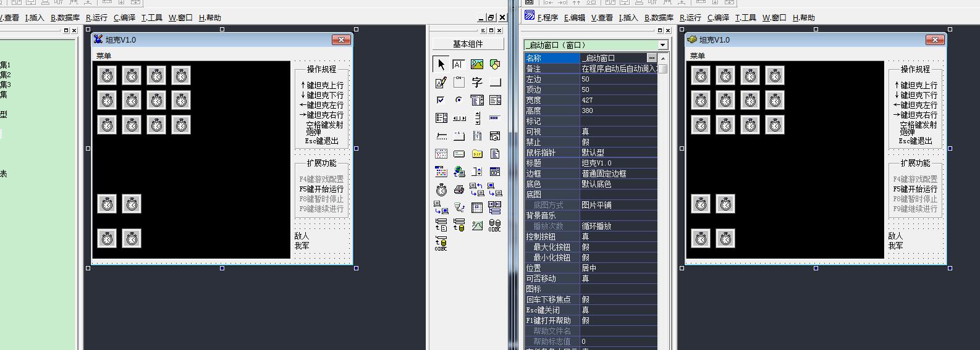Select the timer stopwatch component in palette
Image resolution: width=980 pixels, height=350 pixels.
[x=441, y=190]
